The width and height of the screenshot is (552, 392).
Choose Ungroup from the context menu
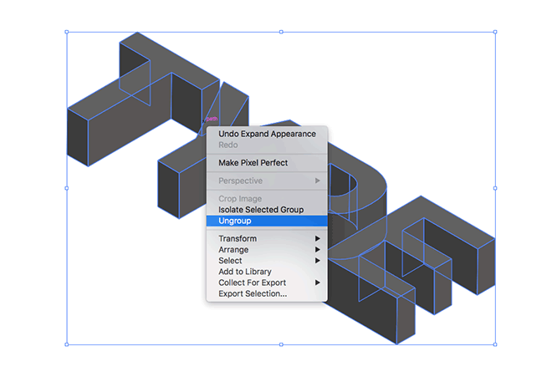click(235, 221)
